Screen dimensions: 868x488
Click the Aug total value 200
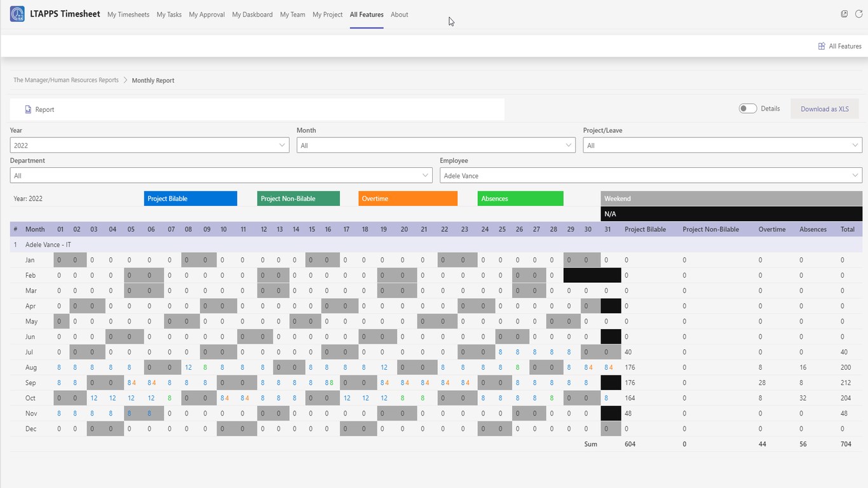pos(846,367)
